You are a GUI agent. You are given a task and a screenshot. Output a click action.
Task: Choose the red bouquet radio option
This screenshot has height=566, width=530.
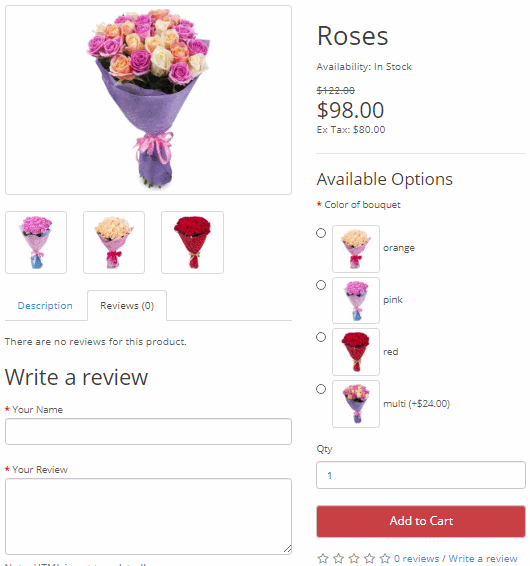pyautogui.click(x=321, y=337)
